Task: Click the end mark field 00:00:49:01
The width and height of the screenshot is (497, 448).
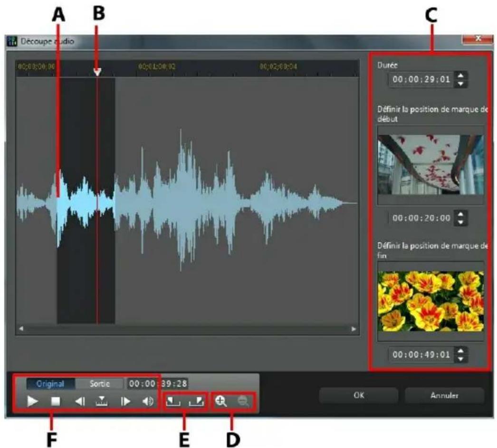Action: 421,354
